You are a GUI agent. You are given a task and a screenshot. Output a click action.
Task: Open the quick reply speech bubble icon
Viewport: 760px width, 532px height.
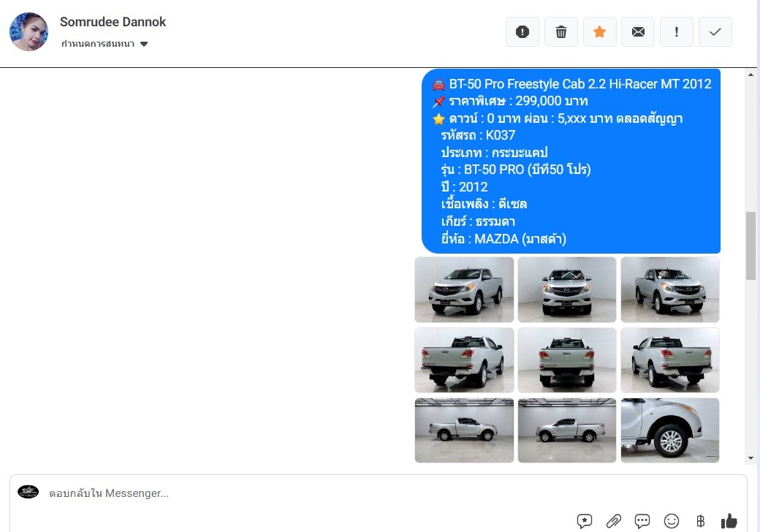pyautogui.click(x=642, y=521)
